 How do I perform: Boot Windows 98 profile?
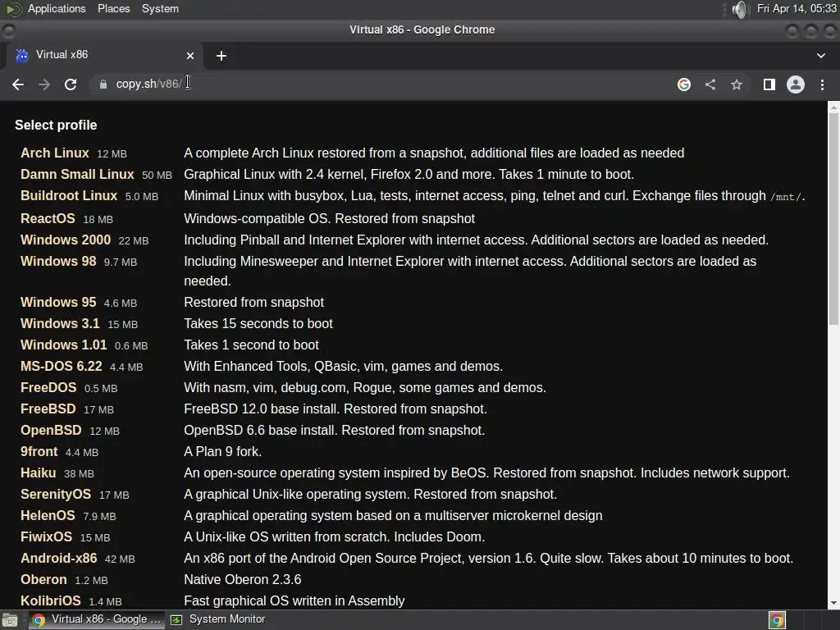click(58, 262)
